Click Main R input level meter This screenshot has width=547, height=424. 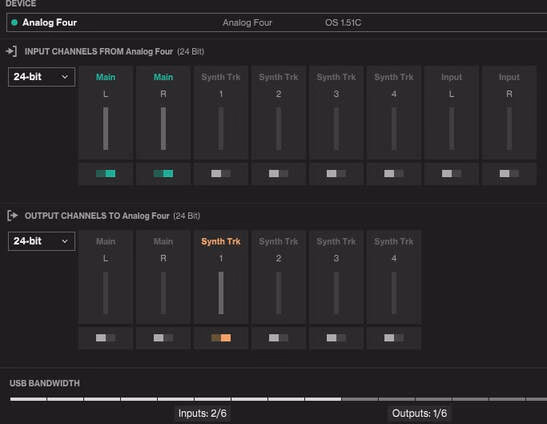coord(163,128)
